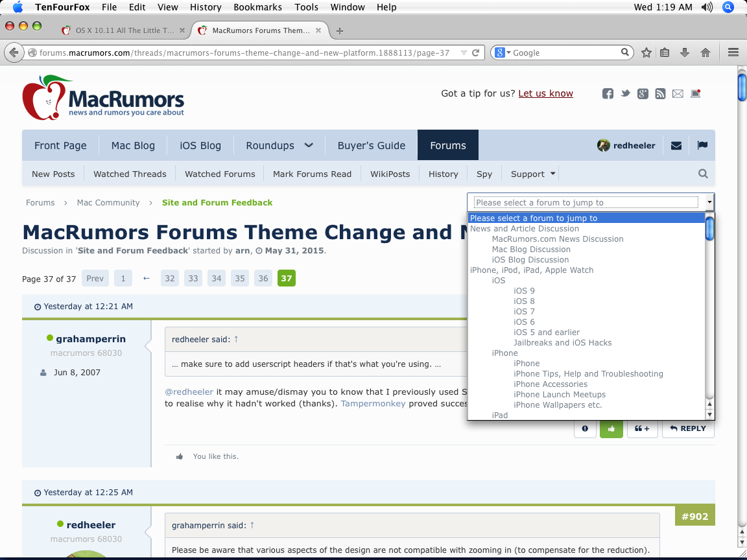
Task: Open grahamperrin's username link
Action: (91, 339)
